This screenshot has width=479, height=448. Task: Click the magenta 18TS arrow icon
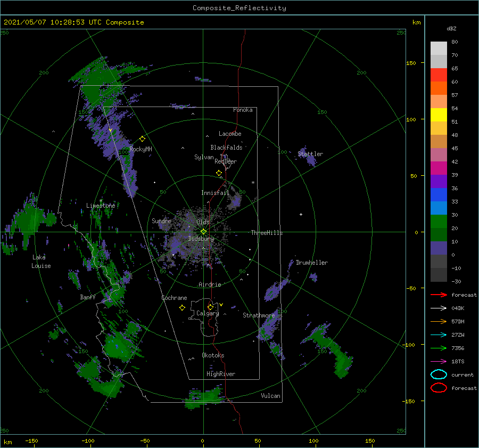click(439, 362)
